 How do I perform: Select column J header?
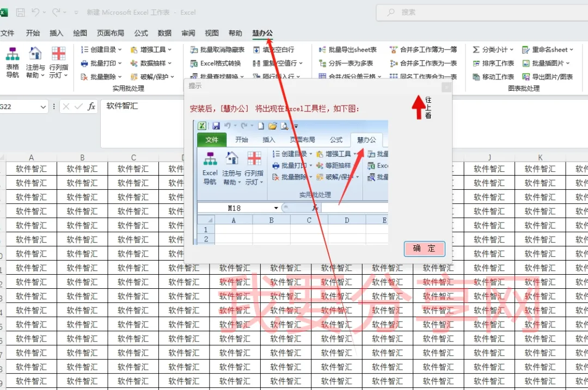coord(489,158)
